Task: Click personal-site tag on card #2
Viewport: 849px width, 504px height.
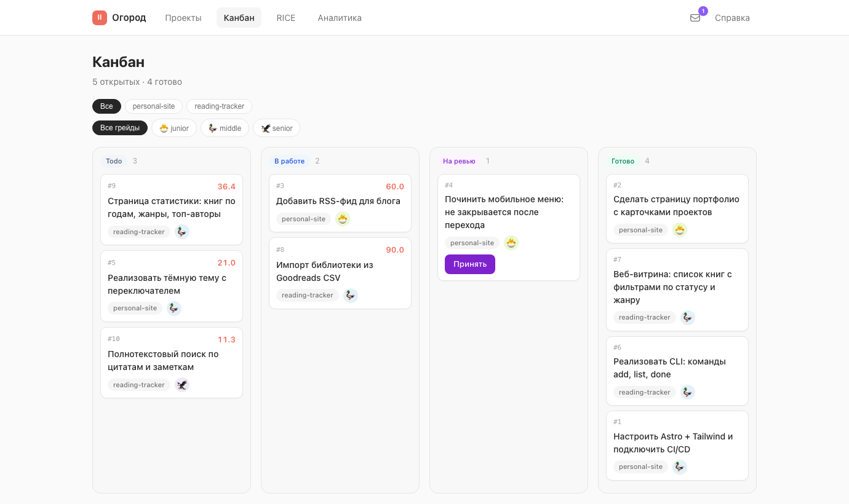Action: pyautogui.click(x=641, y=230)
